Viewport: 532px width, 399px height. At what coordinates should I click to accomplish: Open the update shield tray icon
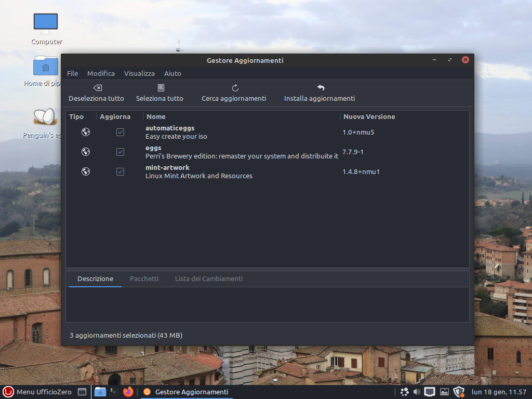pos(458,392)
